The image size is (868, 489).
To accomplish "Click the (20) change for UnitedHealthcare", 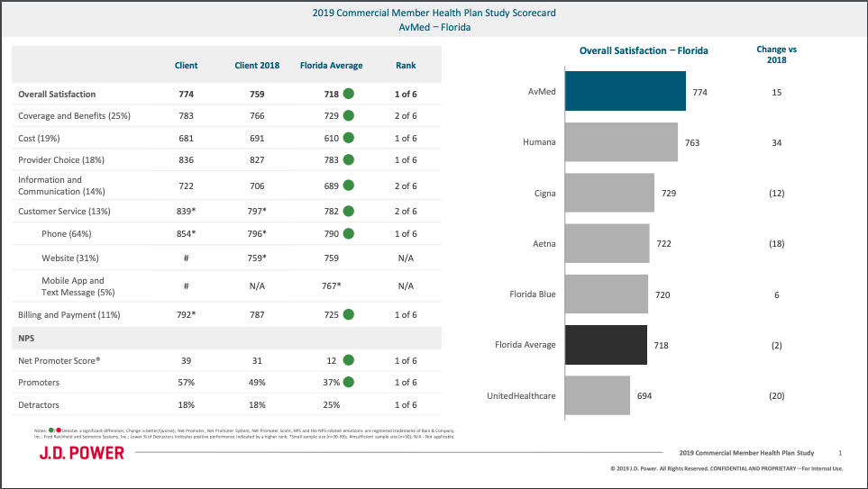I will (x=777, y=395).
